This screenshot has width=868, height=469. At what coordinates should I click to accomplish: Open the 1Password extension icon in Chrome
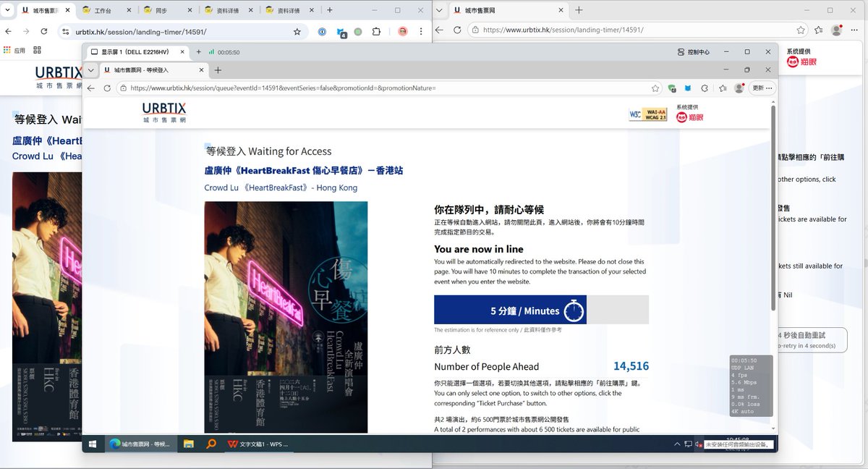click(x=322, y=32)
